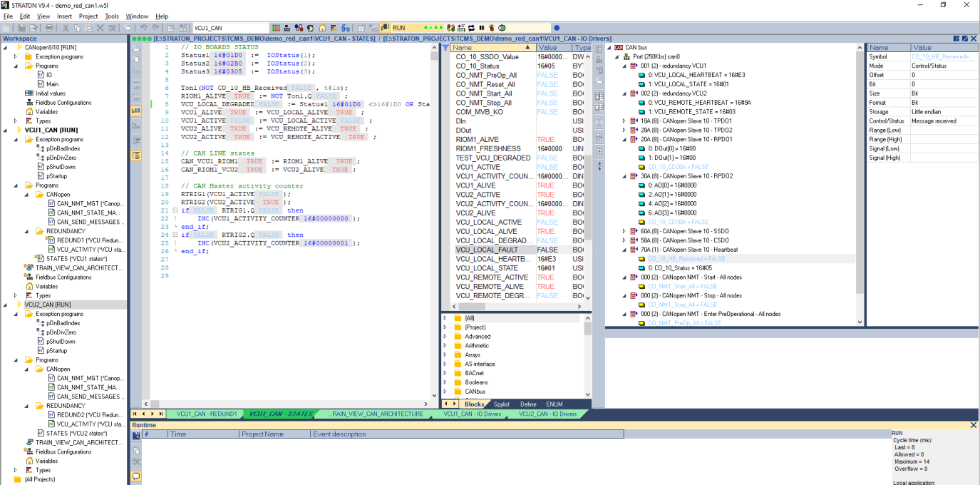
Task: Expand the 18A CANopen Slave 10 TPDO1 node
Action: click(x=624, y=121)
